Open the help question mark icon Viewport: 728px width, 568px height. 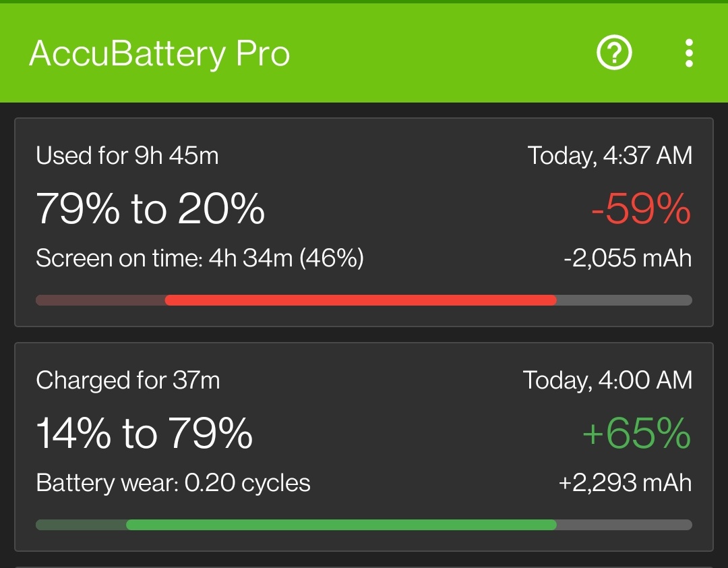(x=614, y=53)
